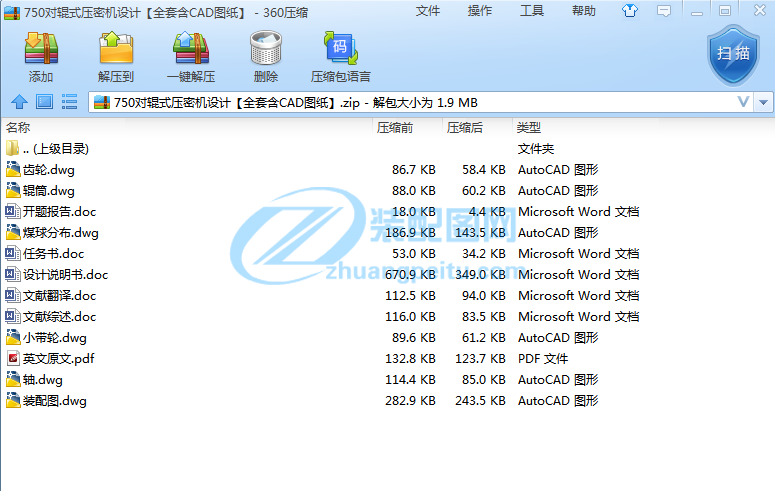Open the 文件 menu
Viewport: 775px width, 491px height.
(428, 11)
